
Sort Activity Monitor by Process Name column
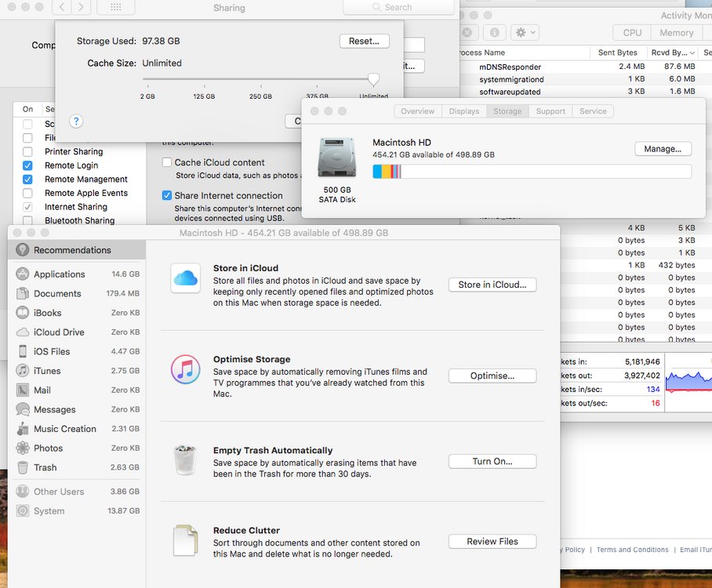click(x=525, y=53)
